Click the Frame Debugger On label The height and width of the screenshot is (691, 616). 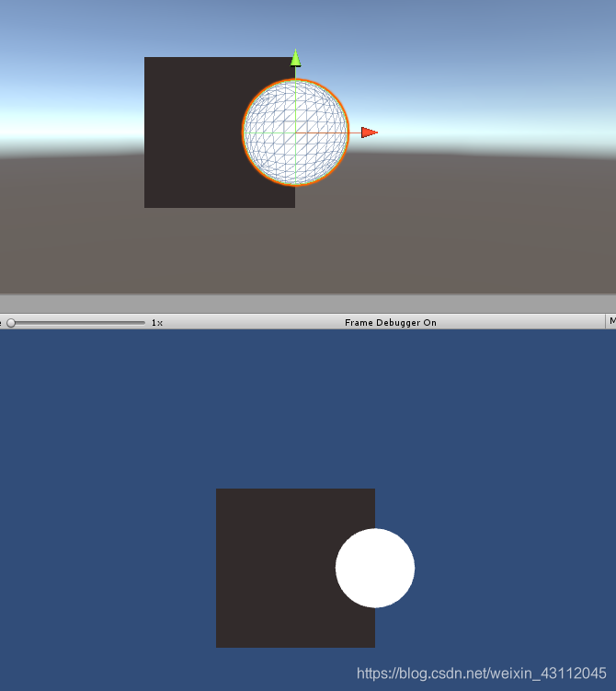(x=391, y=323)
